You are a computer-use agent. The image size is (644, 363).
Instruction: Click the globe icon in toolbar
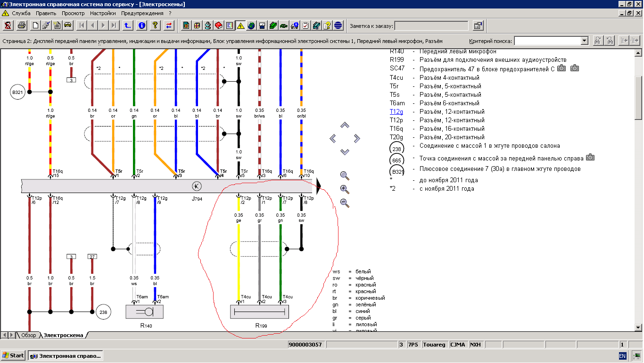(x=251, y=25)
